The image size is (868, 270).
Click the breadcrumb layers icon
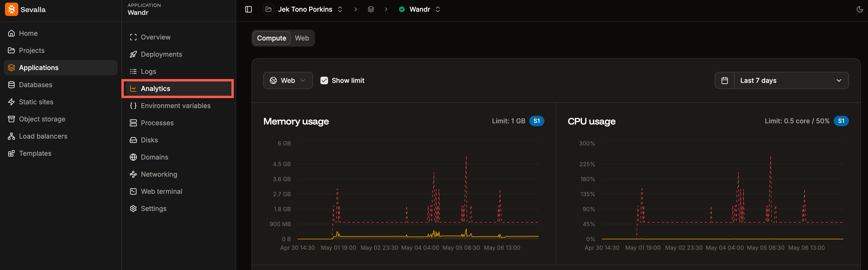coord(371,10)
